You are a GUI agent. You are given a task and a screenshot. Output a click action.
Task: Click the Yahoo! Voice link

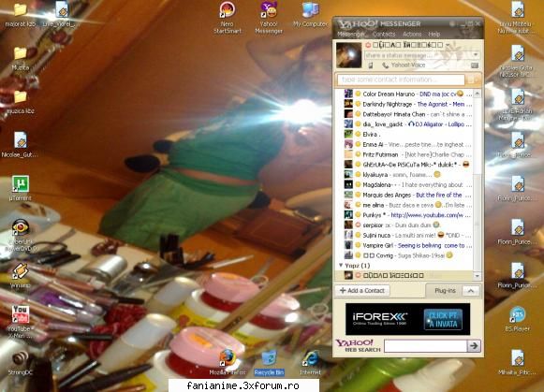[408, 65]
